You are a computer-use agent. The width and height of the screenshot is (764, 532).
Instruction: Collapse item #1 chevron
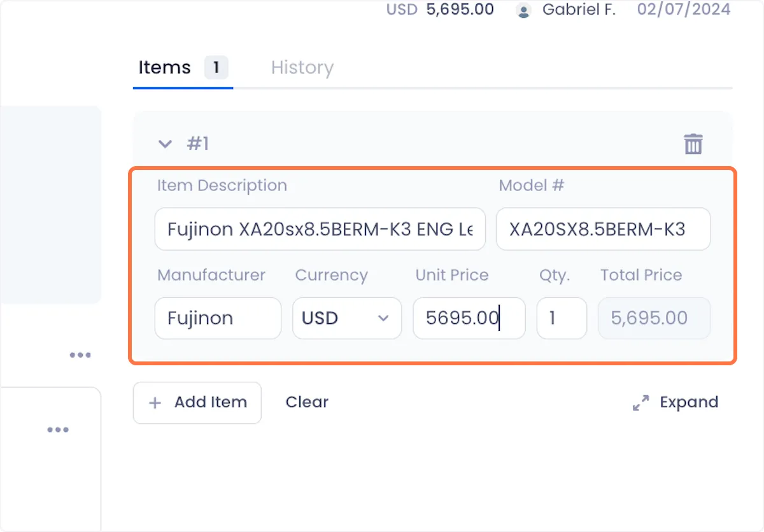[165, 144]
